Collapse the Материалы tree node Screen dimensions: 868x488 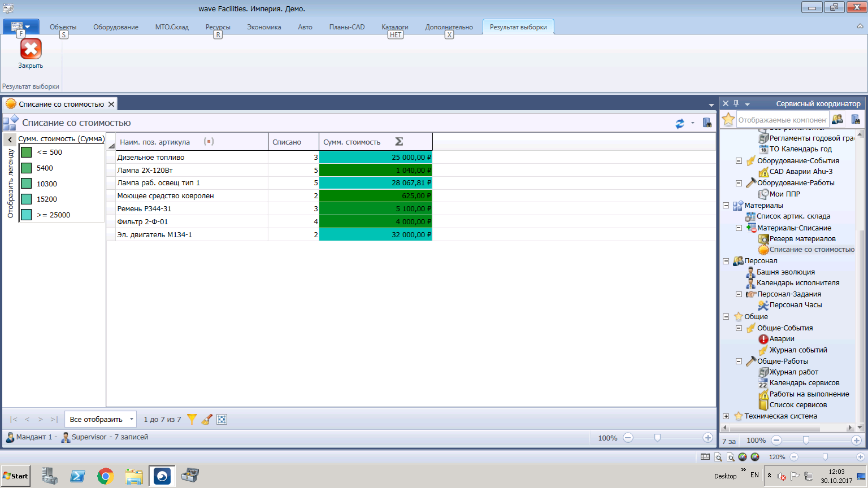point(726,206)
